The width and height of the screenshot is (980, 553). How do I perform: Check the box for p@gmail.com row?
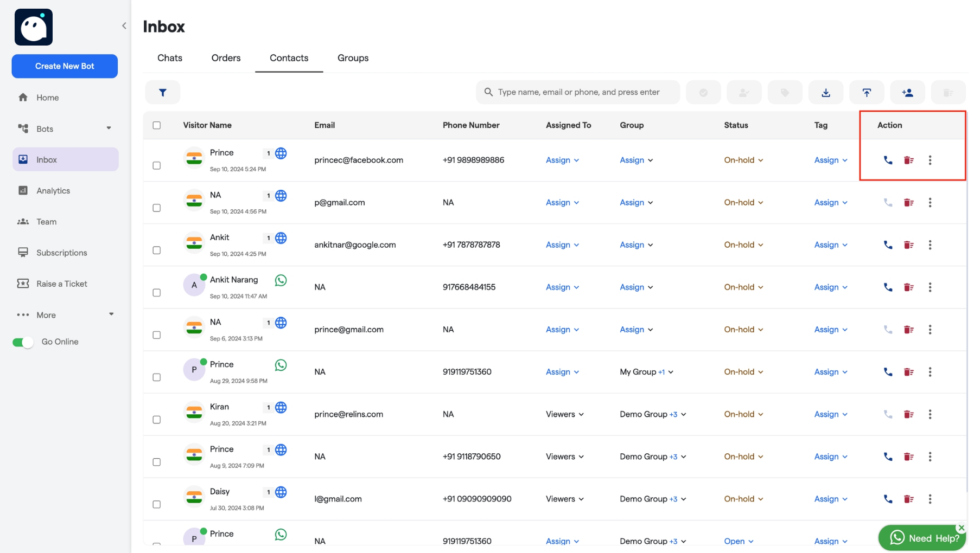(157, 208)
